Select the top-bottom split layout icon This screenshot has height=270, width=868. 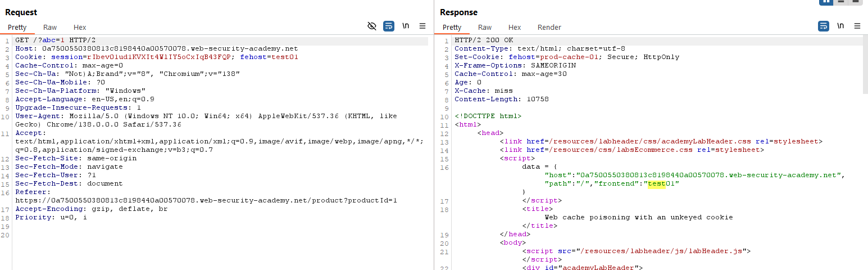[841, 2]
